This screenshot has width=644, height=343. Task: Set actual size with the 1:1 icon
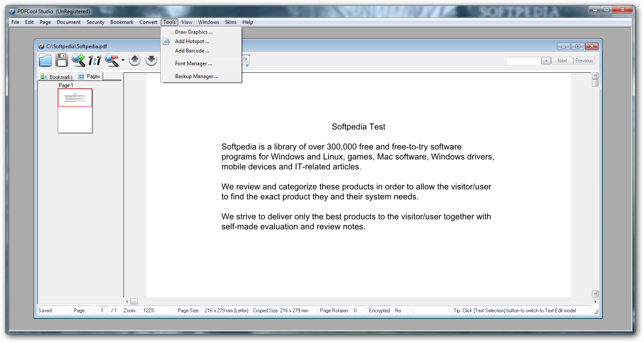coord(95,61)
